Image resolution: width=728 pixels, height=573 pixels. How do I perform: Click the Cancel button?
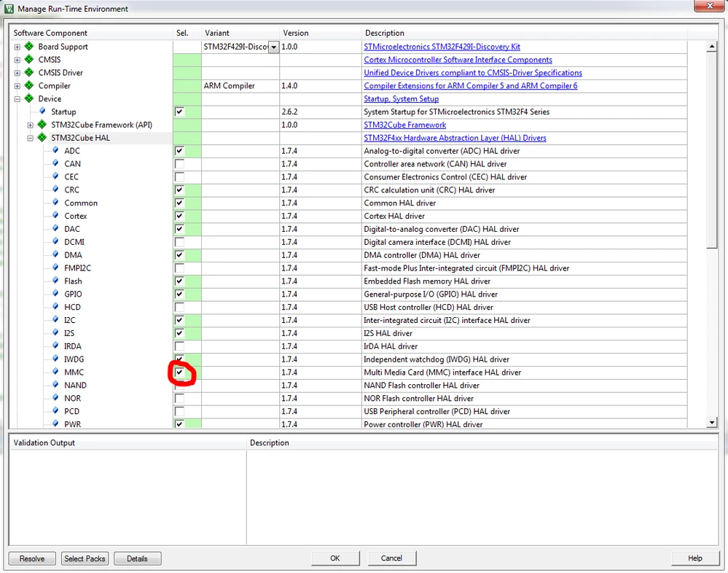click(x=392, y=558)
